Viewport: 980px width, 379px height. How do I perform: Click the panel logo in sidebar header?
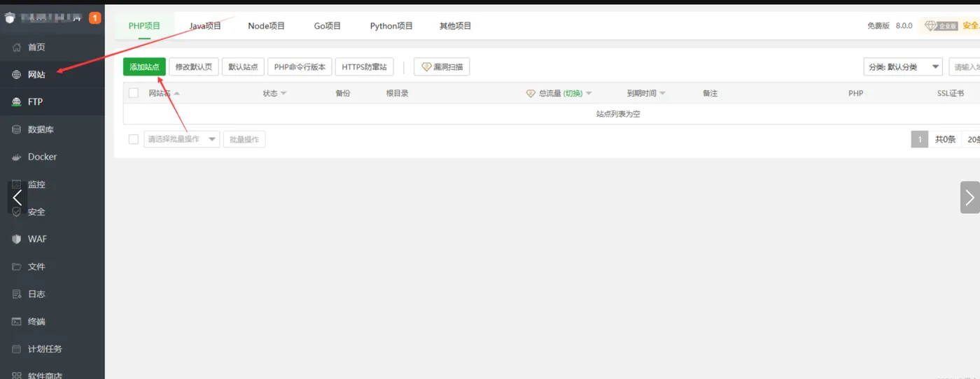pos(9,18)
